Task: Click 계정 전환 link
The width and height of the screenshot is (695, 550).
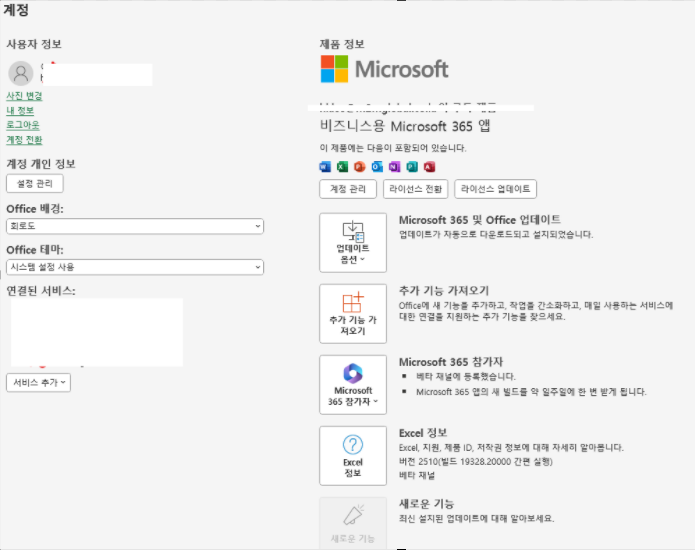Action: [x=24, y=140]
